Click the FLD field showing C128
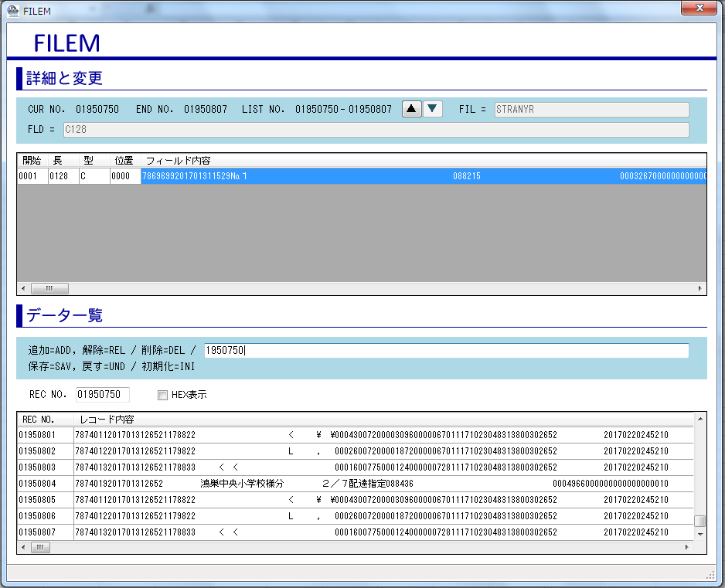This screenshot has width=725, height=588. (375, 129)
